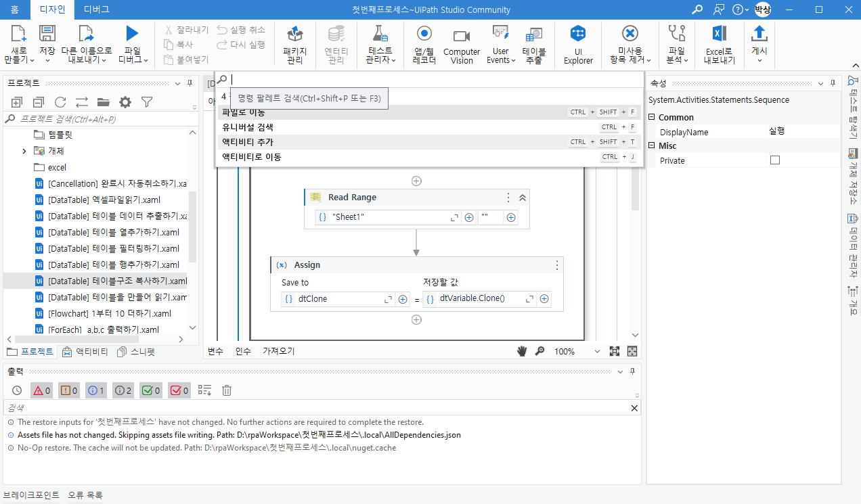Click the 새로 만들기 (New) ribbon icon
The width and height of the screenshot is (861, 504).
pyautogui.click(x=19, y=34)
